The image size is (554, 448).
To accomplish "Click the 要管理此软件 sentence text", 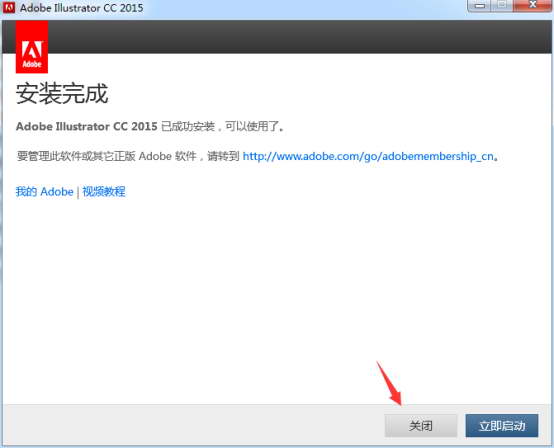I will point(128,156).
